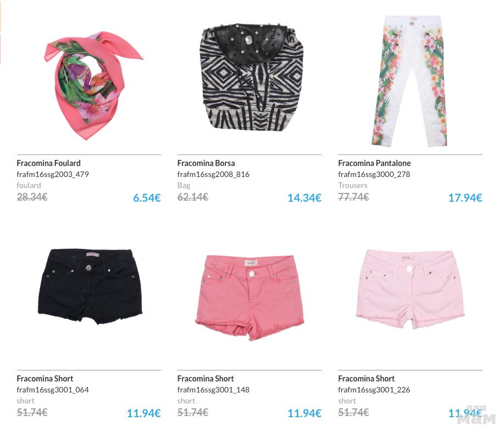Select product code frafm16ssg2008_816
The width and height of the screenshot is (504, 432).
(x=213, y=175)
